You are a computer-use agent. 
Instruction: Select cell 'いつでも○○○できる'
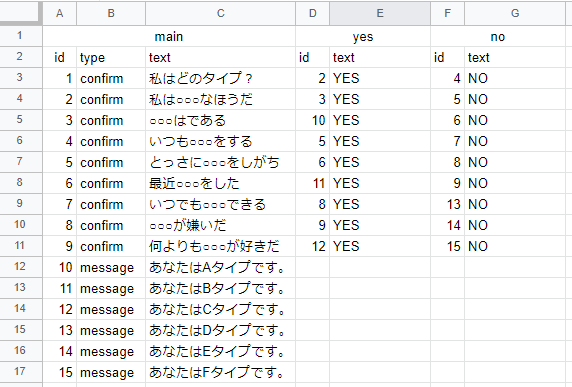(220, 204)
